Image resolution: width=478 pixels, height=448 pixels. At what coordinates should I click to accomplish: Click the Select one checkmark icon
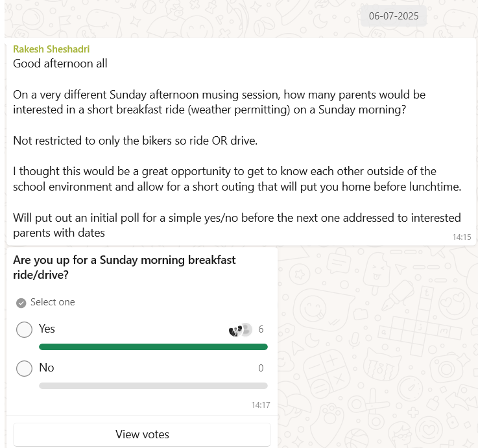point(21,302)
